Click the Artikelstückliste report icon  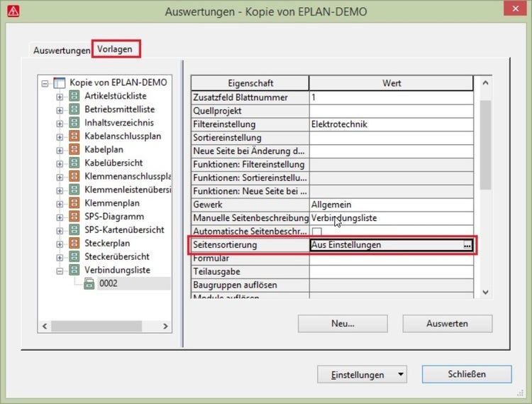coord(74,96)
